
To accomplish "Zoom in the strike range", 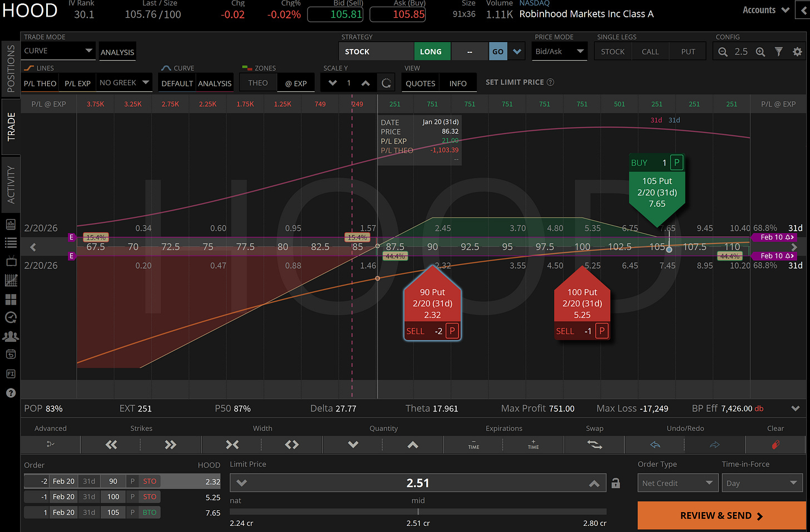I will (760, 52).
